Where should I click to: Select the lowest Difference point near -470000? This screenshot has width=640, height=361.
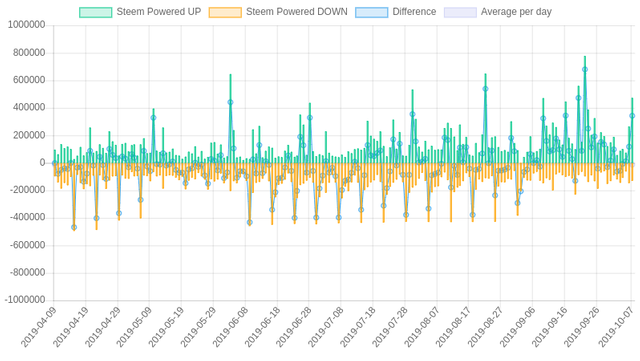coord(74,227)
